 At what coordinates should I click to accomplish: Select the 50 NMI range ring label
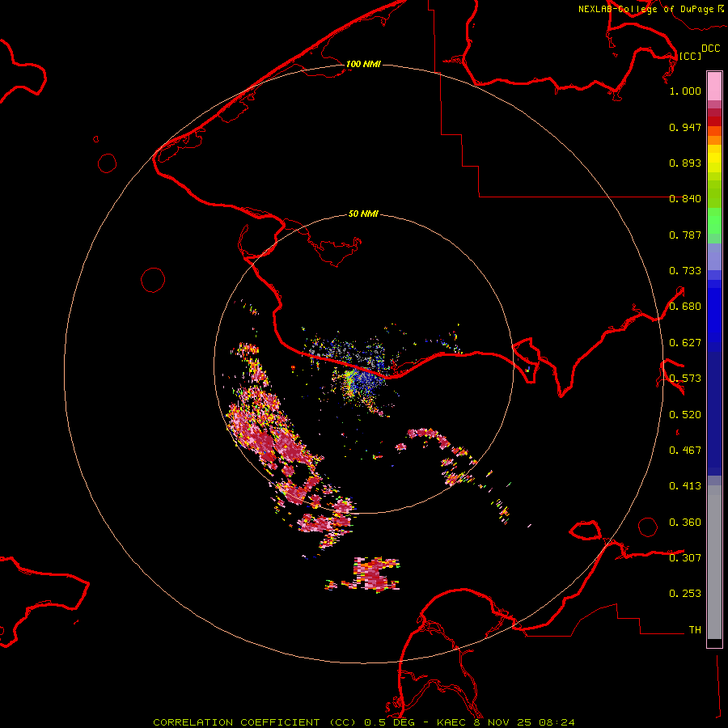[x=363, y=214]
